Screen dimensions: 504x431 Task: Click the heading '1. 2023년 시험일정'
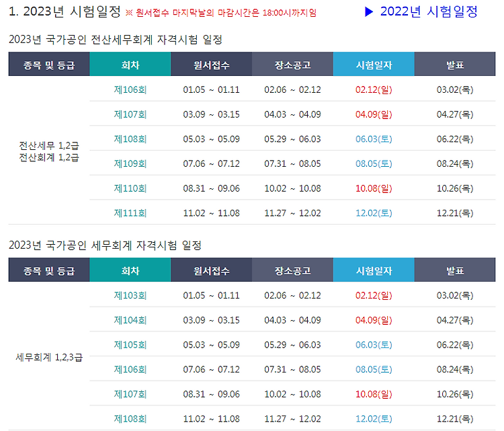(65, 12)
